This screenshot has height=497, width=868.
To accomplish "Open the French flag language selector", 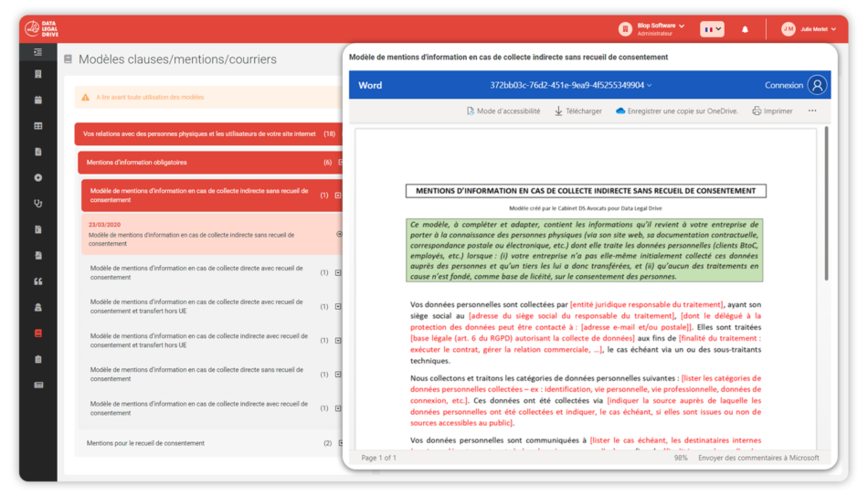I will point(712,29).
